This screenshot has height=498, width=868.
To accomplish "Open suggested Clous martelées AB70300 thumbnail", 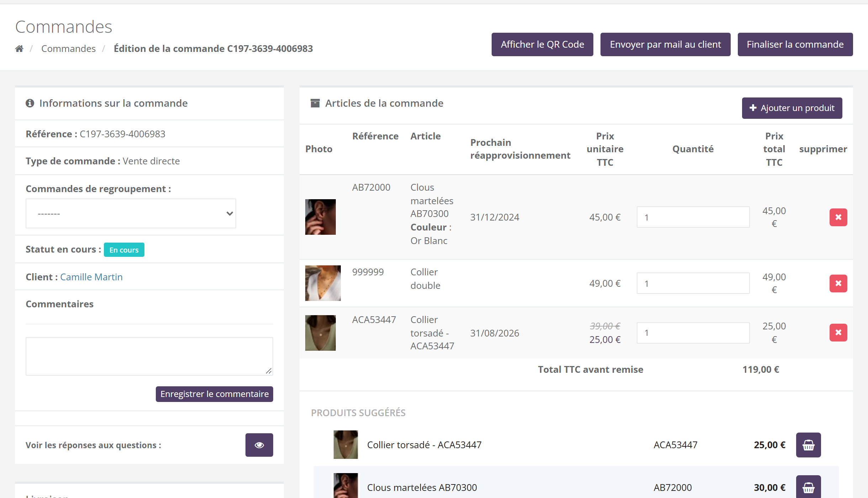I will pyautogui.click(x=345, y=486).
